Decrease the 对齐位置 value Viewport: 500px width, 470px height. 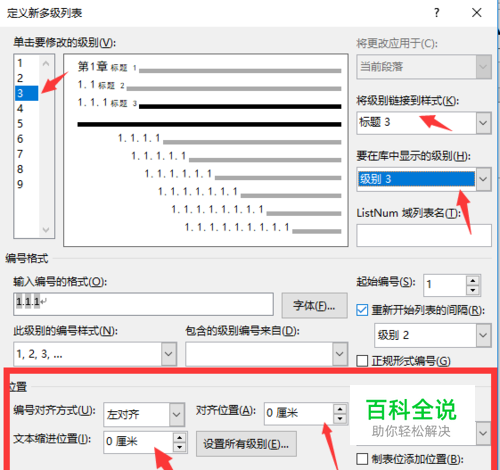point(340,418)
